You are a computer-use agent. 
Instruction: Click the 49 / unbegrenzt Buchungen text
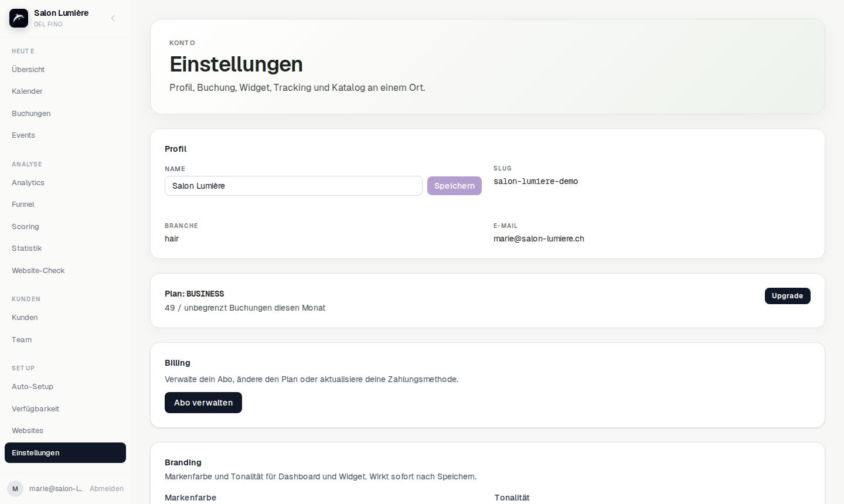pos(245,308)
